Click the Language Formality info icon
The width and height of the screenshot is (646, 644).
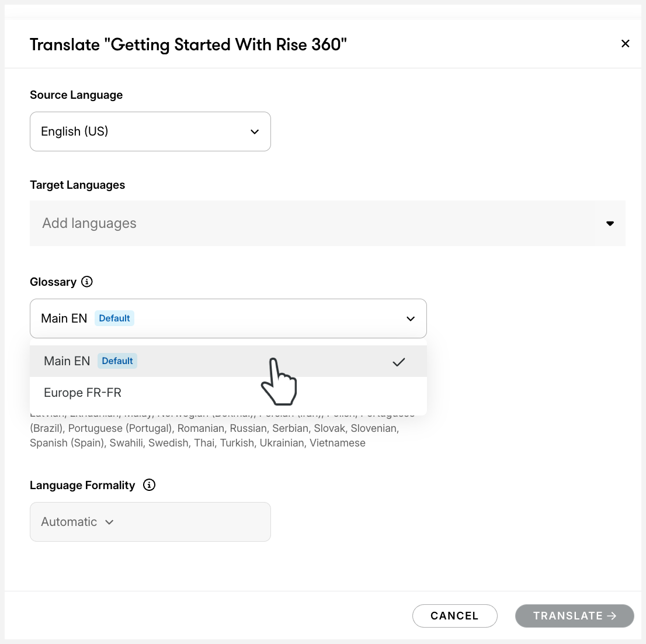click(x=150, y=485)
